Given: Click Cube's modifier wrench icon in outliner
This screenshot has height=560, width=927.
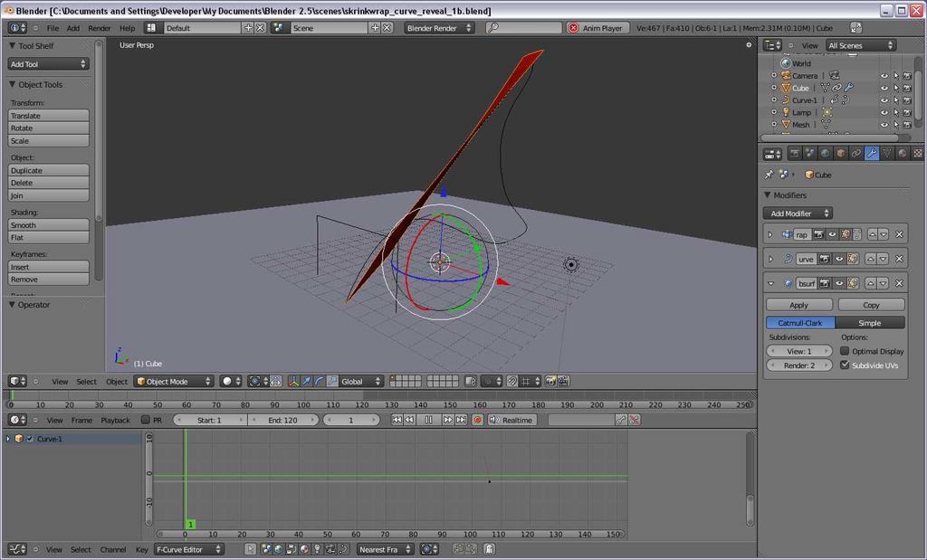Looking at the screenshot, I should click(849, 88).
